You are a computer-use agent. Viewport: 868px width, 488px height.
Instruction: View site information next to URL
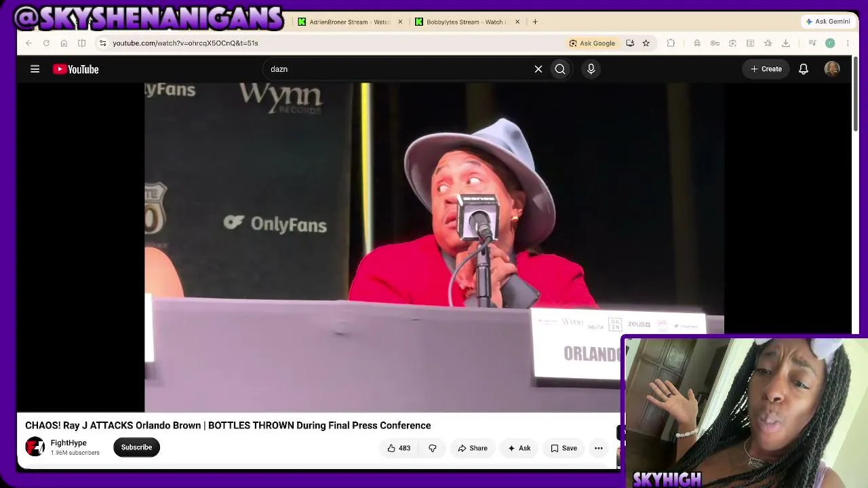[x=102, y=43]
